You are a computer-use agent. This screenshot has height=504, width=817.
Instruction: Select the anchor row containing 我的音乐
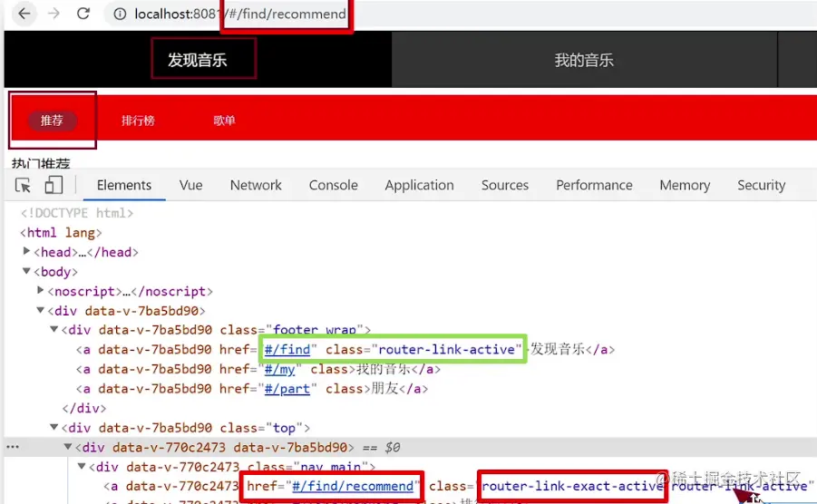[x=258, y=369]
